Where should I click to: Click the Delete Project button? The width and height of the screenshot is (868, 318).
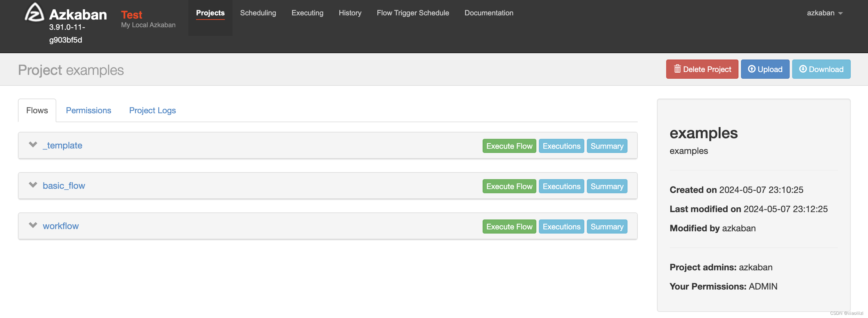702,69
